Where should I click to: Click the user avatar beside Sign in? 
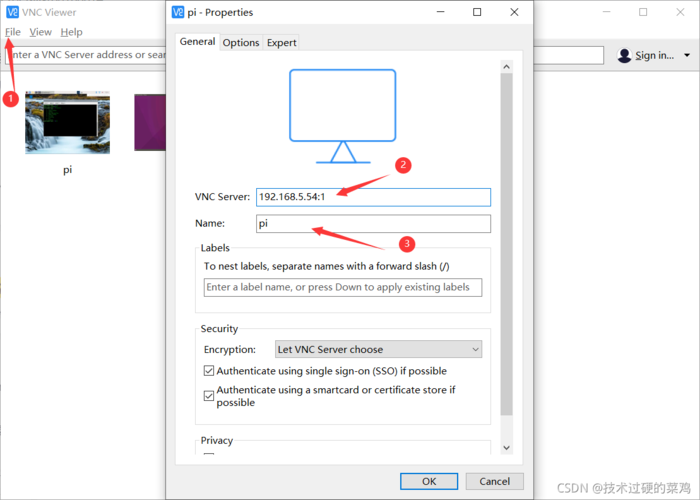[624, 55]
